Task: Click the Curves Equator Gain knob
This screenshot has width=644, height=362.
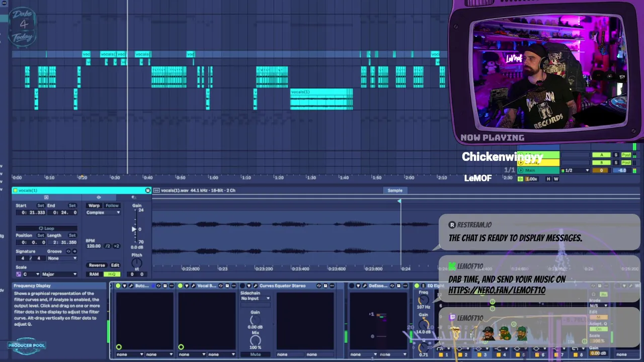Action: (255, 320)
